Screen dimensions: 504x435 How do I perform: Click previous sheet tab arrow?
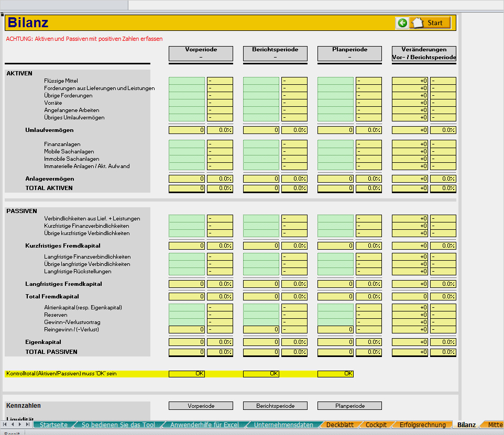pos(13,425)
